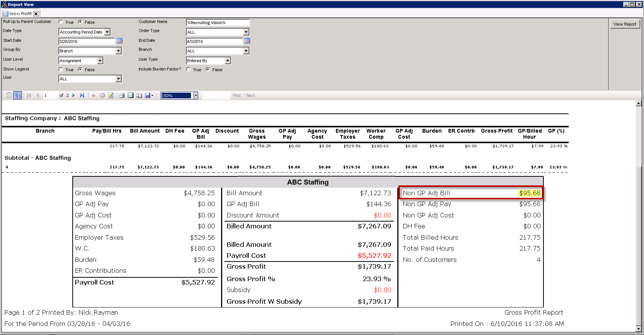Open the User Type dropdown
Image resolution: width=644 pixels, height=335 pixels.
[228, 61]
